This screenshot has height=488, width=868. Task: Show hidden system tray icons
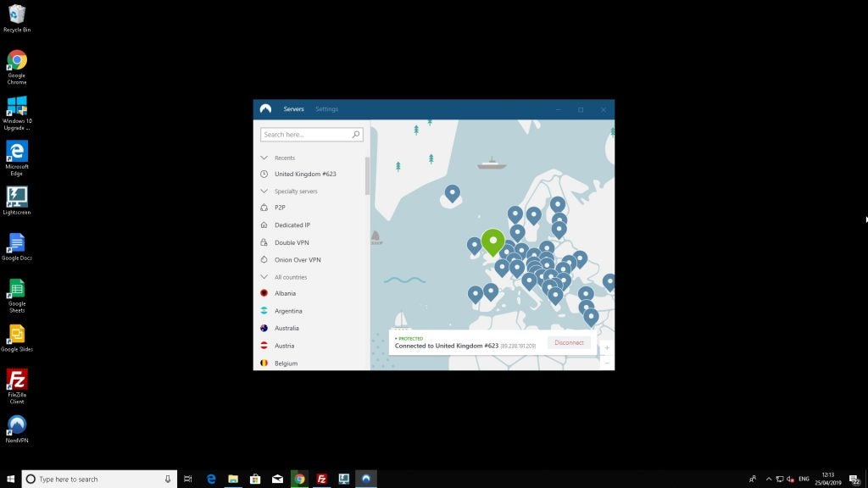768,479
